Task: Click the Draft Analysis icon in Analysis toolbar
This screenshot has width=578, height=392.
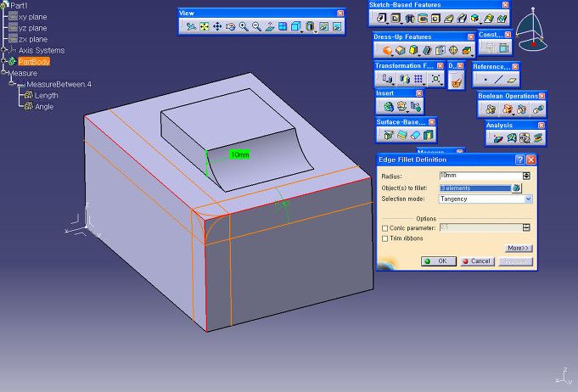Action: coord(498,138)
